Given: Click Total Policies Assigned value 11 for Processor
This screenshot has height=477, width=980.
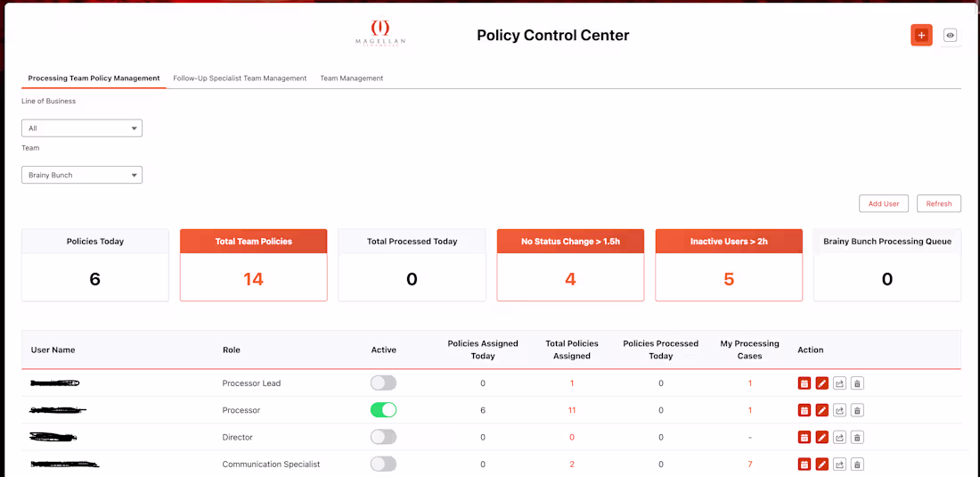Looking at the screenshot, I should point(572,411).
